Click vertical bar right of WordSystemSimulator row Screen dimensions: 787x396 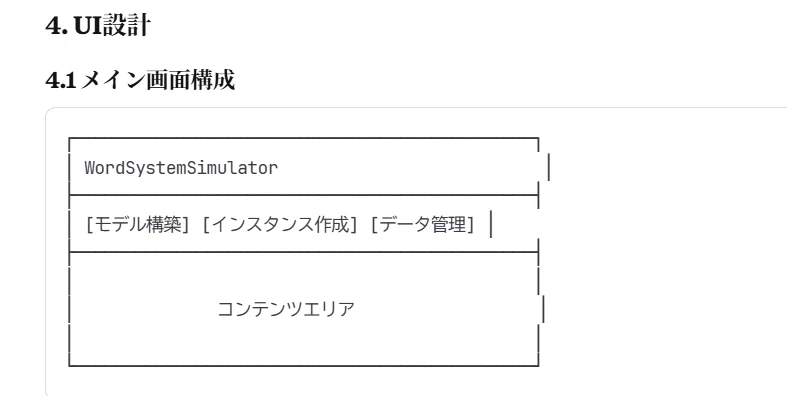click(548, 167)
